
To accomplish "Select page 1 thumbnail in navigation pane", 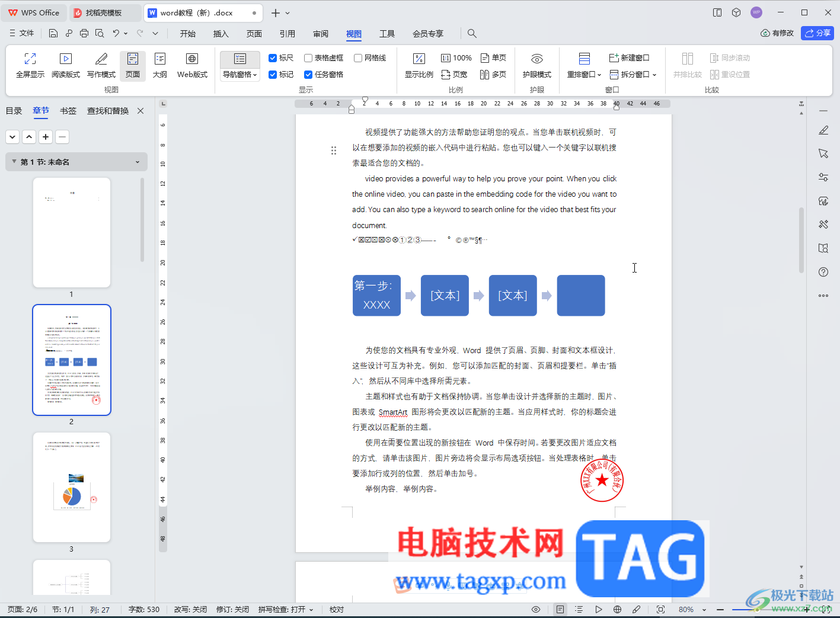I will tap(72, 232).
